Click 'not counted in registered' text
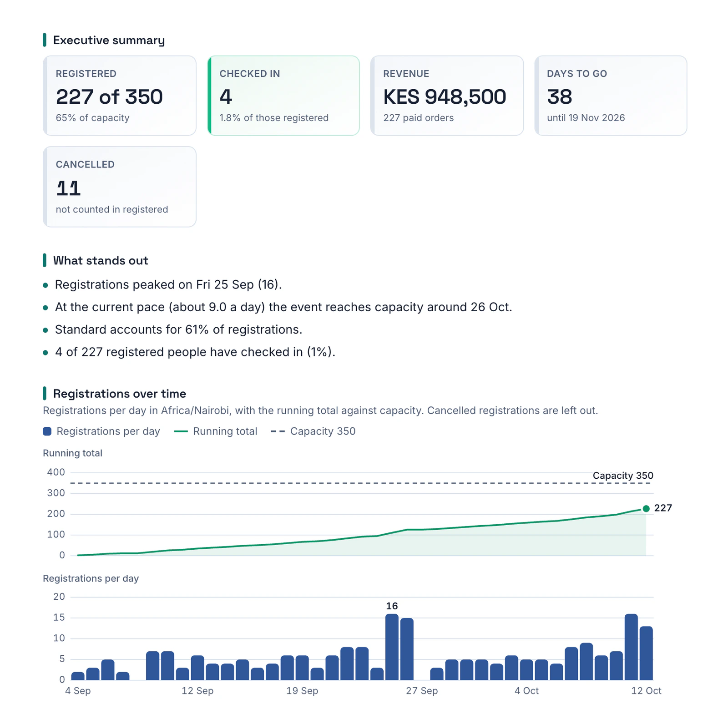 (x=112, y=209)
